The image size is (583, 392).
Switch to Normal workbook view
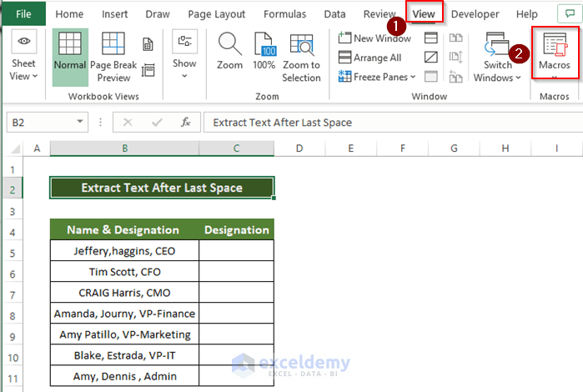pyautogui.click(x=70, y=57)
